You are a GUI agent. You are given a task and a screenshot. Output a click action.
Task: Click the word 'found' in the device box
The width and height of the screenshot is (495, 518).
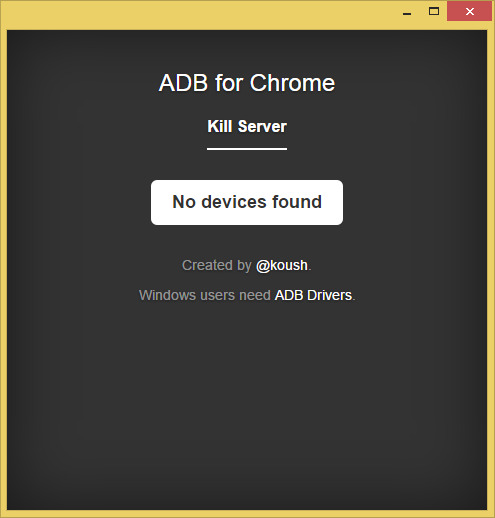(x=297, y=202)
